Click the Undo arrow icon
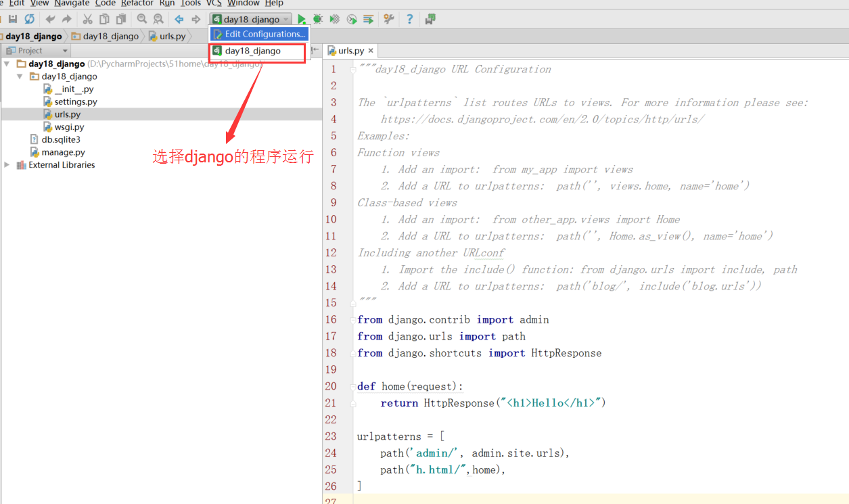The image size is (849, 504). coord(50,20)
